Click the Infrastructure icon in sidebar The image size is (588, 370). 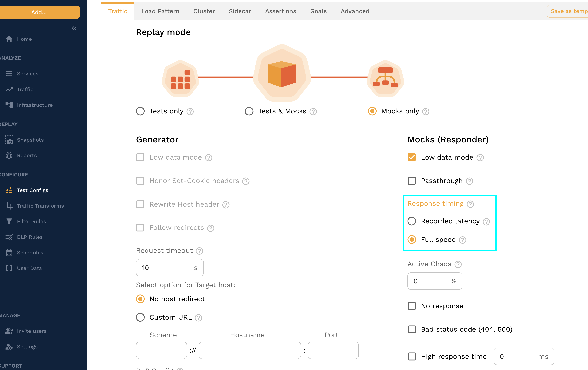[9, 105]
